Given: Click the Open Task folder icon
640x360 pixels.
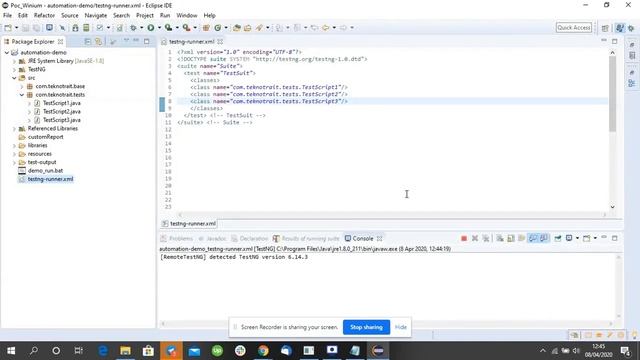Looking at the screenshot, I should (x=248, y=28).
